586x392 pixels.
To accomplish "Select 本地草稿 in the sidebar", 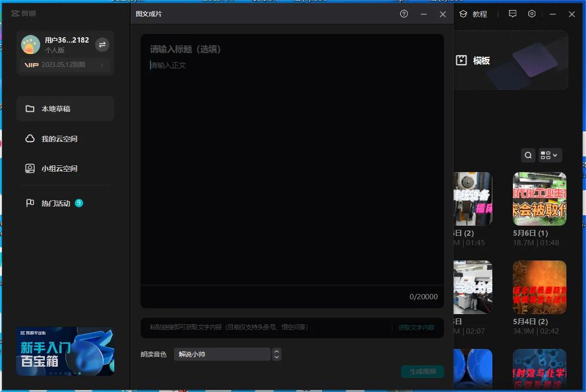I will (65, 109).
